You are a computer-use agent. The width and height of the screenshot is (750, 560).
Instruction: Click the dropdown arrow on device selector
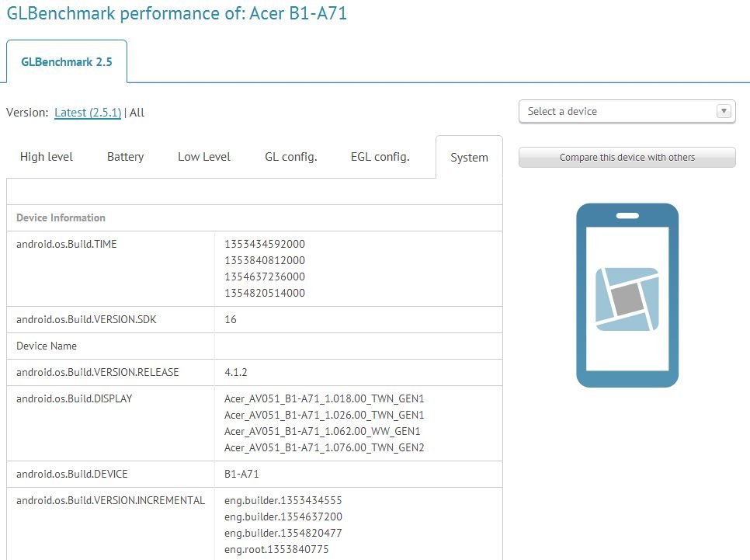[724, 112]
